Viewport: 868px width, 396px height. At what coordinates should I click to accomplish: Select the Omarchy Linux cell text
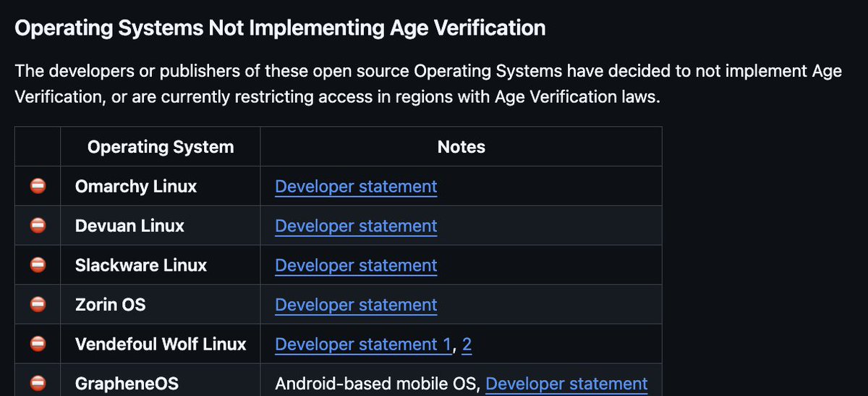(x=136, y=186)
